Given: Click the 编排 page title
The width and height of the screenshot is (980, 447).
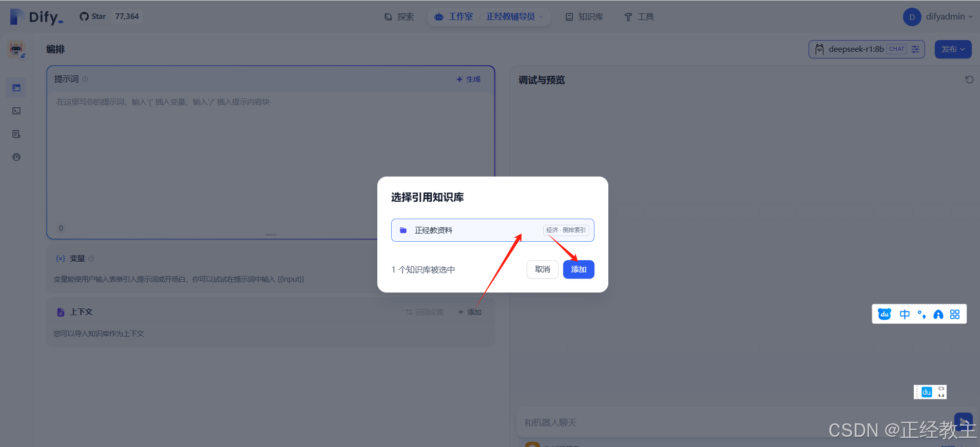Looking at the screenshot, I should tap(55, 49).
